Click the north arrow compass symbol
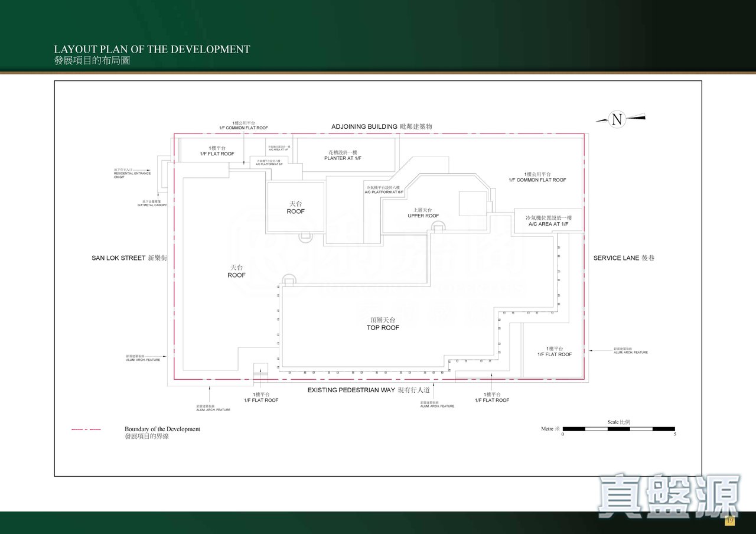This screenshot has height=534, width=756. pos(620,119)
